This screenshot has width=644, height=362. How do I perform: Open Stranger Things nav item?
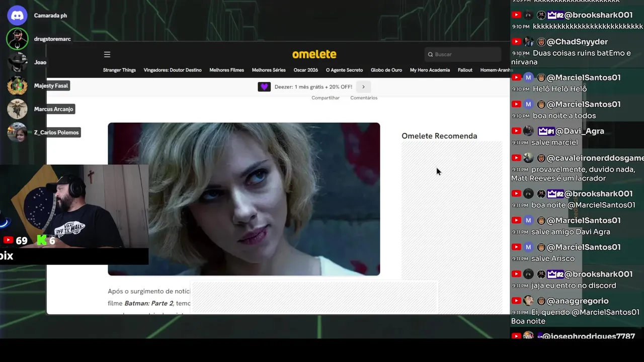tap(119, 70)
